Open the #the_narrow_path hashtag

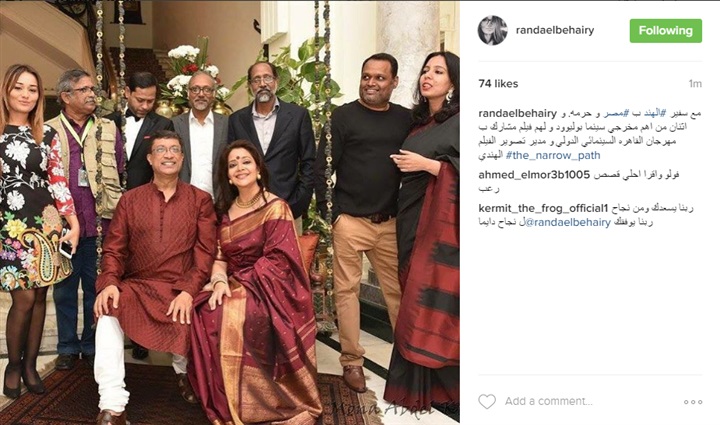click(553, 155)
